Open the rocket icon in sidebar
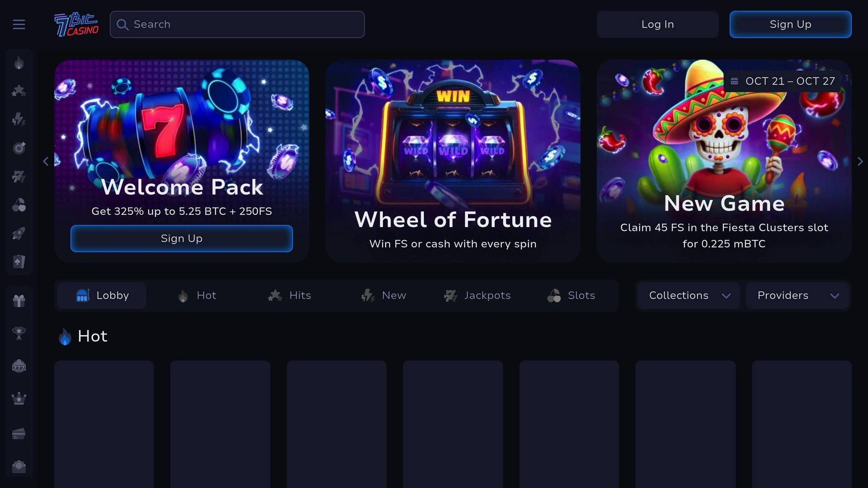868x488 pixels. [19, 233]
